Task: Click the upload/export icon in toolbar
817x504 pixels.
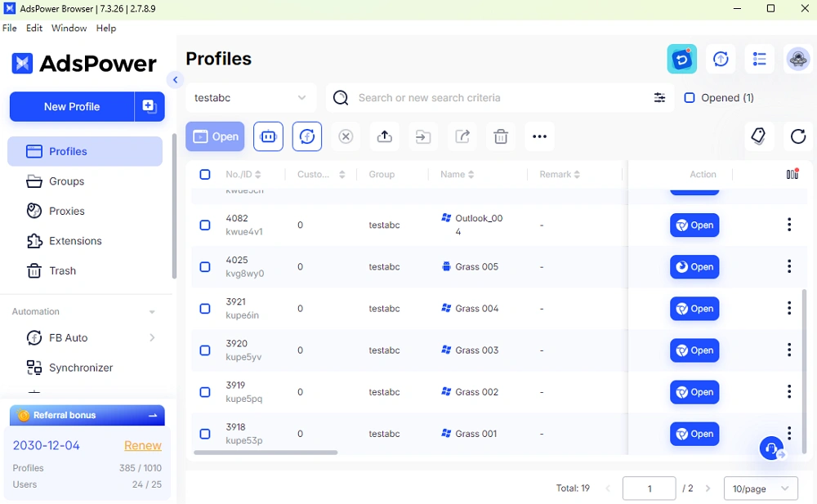Action: click(x=385, y=136)
